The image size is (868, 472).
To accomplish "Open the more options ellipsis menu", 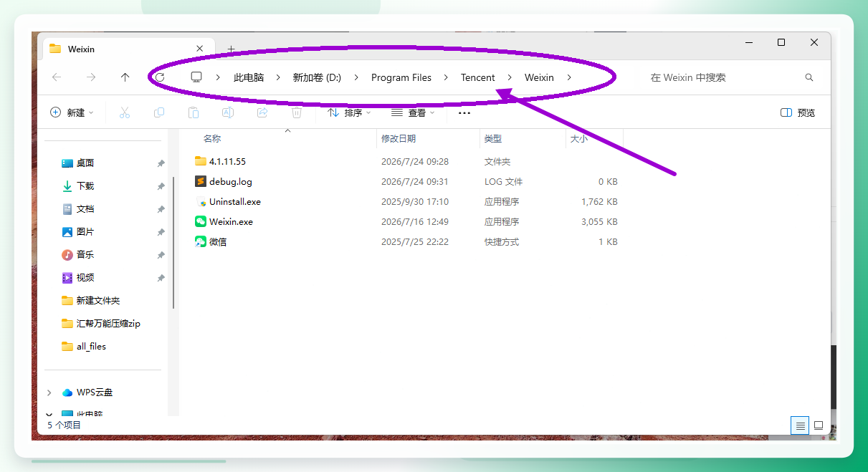I will pos(464,112).
